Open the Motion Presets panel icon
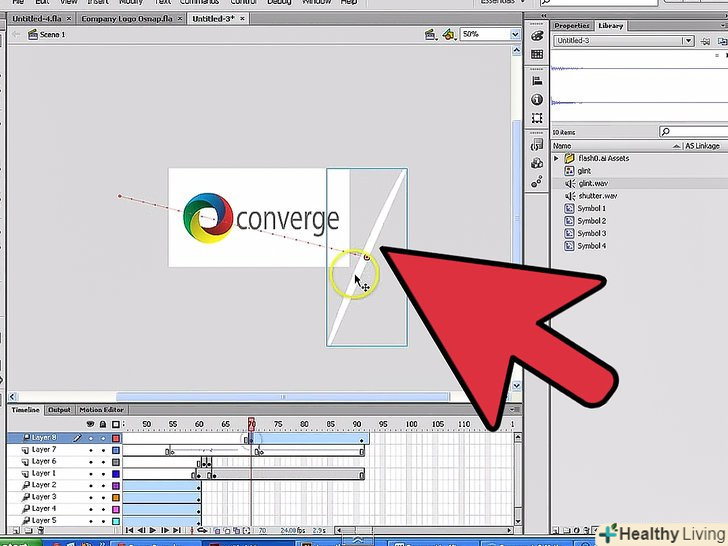Viewport: 728px width, 546px height. coord(537,182)
